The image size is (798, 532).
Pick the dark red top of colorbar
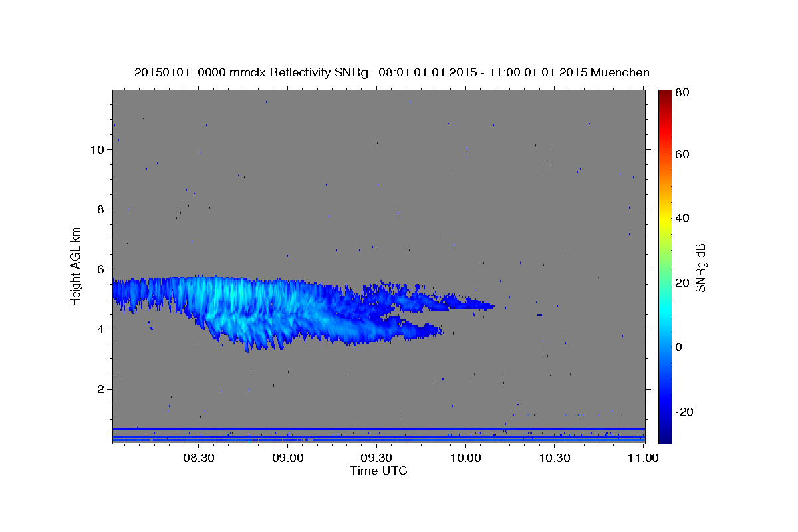click(x=665, y=95)
